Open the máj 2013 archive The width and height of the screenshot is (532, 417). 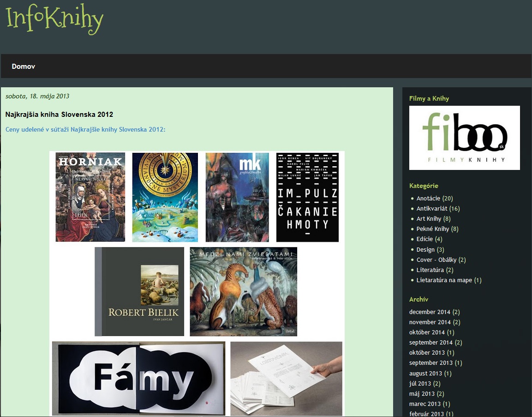coord(422,393)
